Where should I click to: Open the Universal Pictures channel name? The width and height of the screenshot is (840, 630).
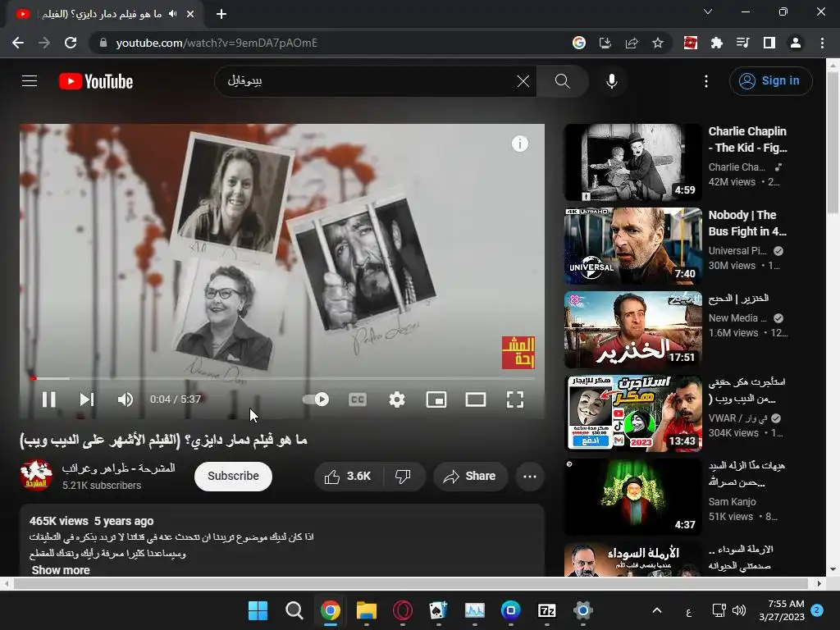(737, 251)
